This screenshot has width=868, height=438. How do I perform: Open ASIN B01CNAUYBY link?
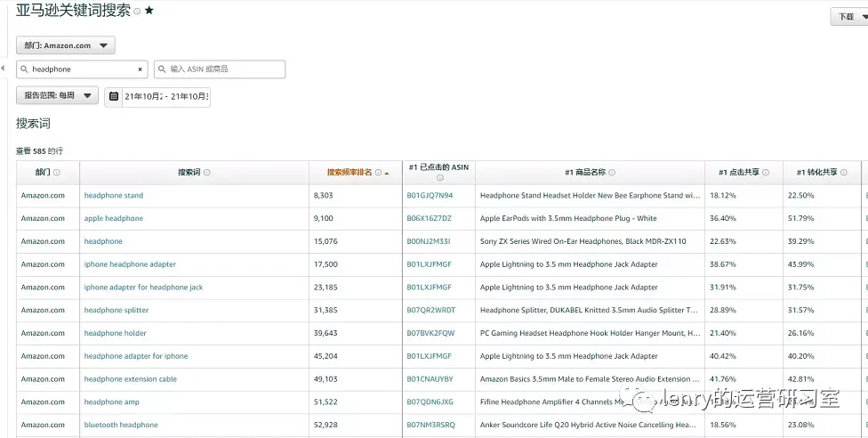tap(430, 379)
